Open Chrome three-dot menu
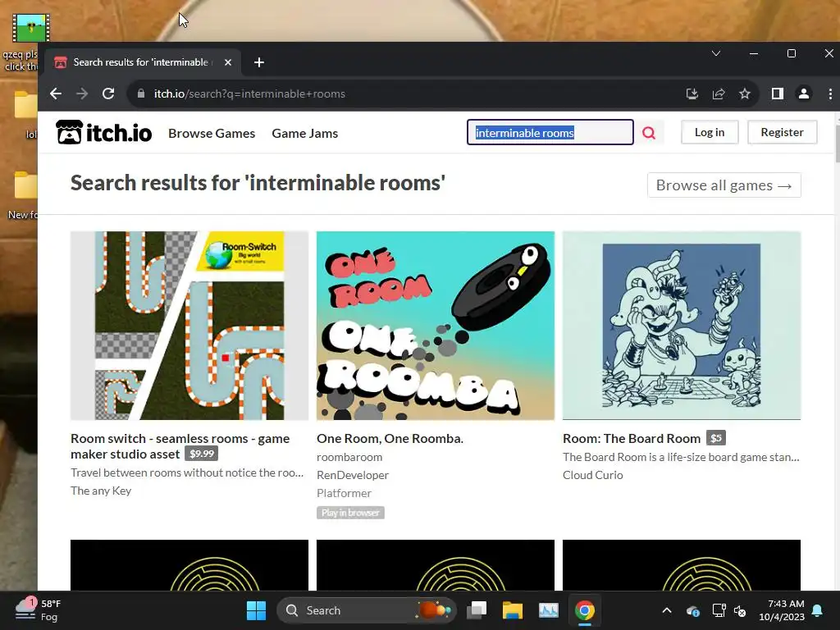This screenshot has height=630, width=840. [x=830, y=94]
